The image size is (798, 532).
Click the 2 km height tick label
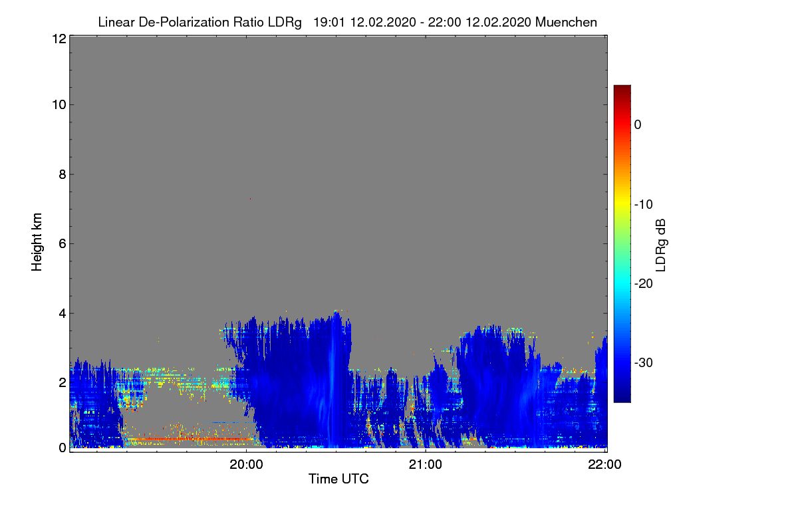62,382
